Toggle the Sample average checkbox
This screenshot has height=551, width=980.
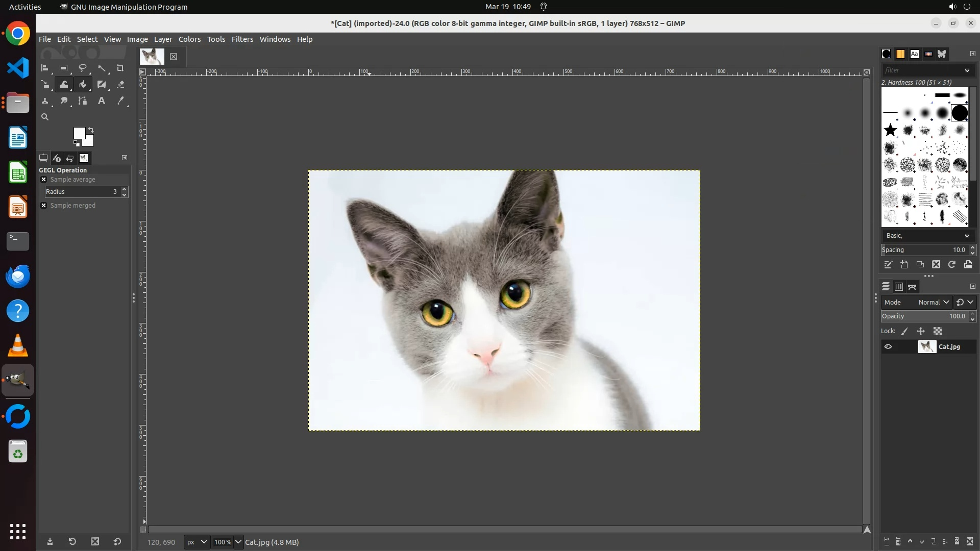pos(44,180)
